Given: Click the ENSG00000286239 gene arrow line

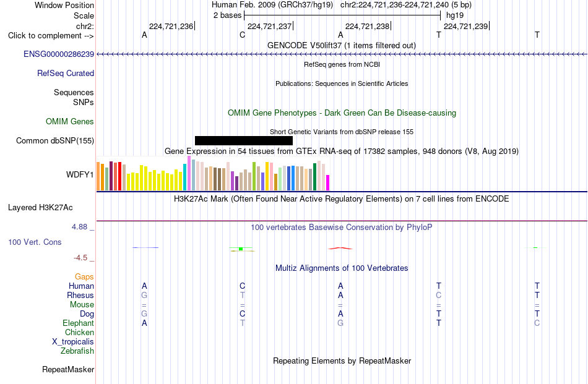Looking at the screenshot, I should click(x=342, y=54).
